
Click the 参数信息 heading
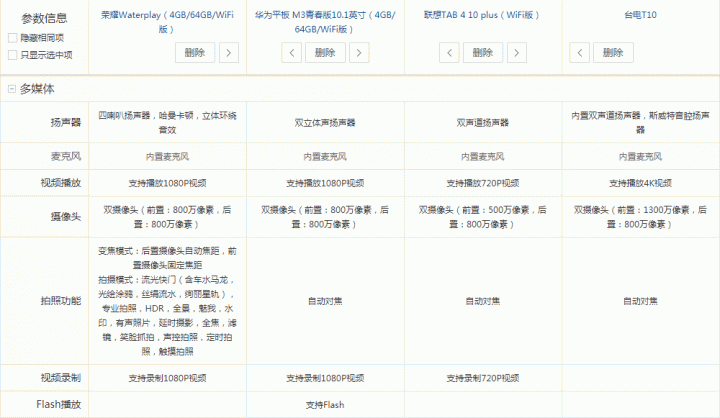(x=44, y=18)
